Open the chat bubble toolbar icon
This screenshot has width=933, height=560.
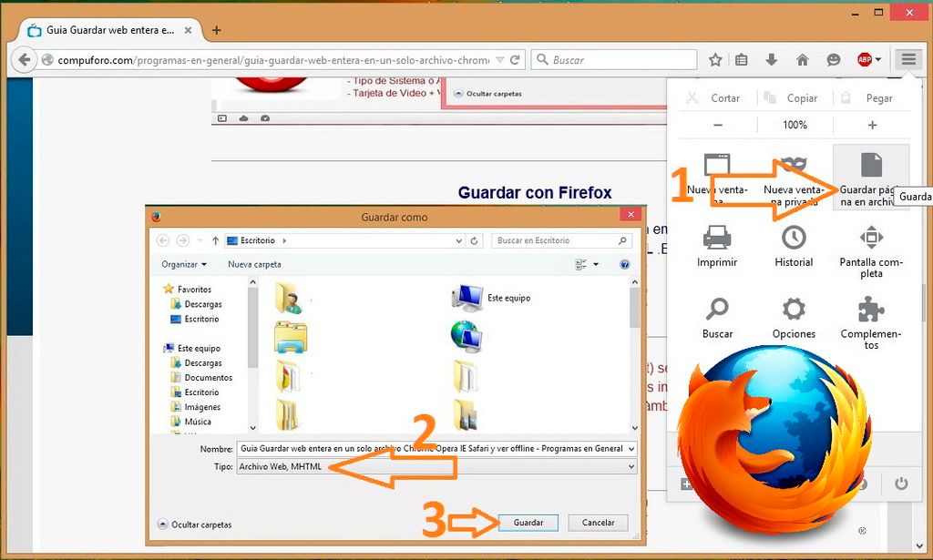834,59
